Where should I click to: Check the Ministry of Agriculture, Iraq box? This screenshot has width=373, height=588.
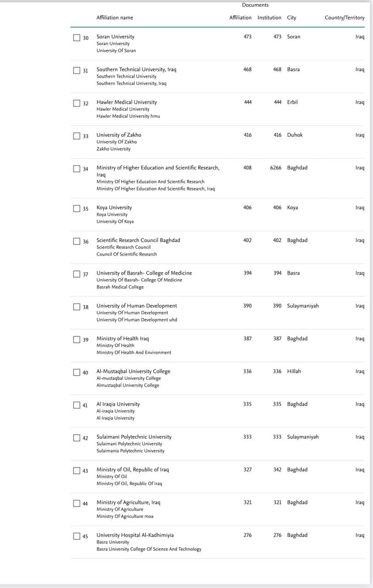pos(77,503)
